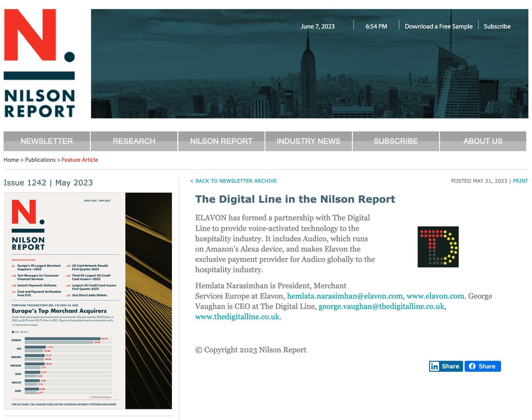Image resolution: width=532 pixels, height=420 pixels.
Task: Open the About Us menu
Action: point(483,141)
